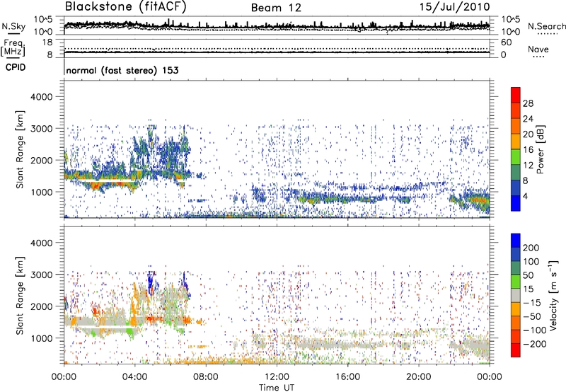This screenshot has height=392, width=566.
Task: Click the 28 value on the power scale
Action: 528,103
